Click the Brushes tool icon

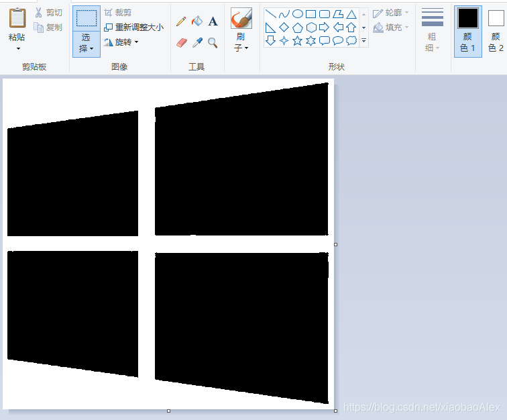(241, 18)
